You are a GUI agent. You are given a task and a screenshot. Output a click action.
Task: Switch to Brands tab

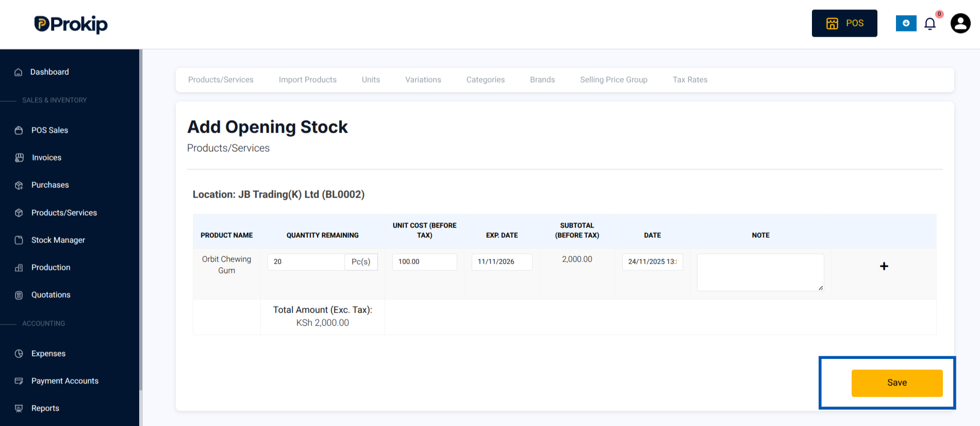[542, 79]
